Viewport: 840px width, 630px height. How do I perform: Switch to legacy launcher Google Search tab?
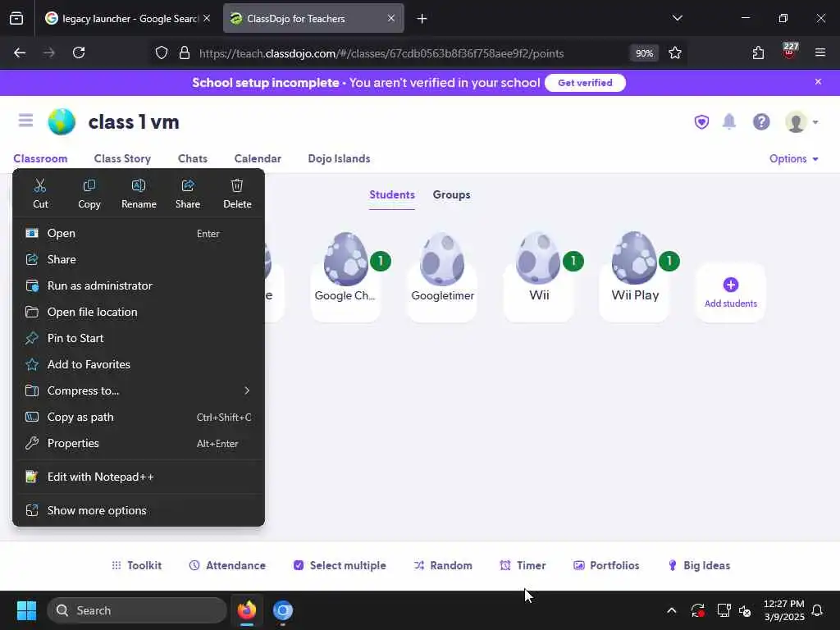[127, 19]
